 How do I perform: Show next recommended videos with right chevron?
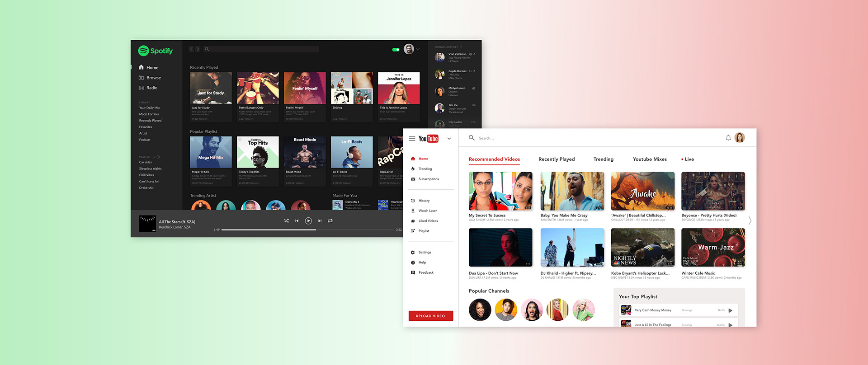[x=750, y=220]
